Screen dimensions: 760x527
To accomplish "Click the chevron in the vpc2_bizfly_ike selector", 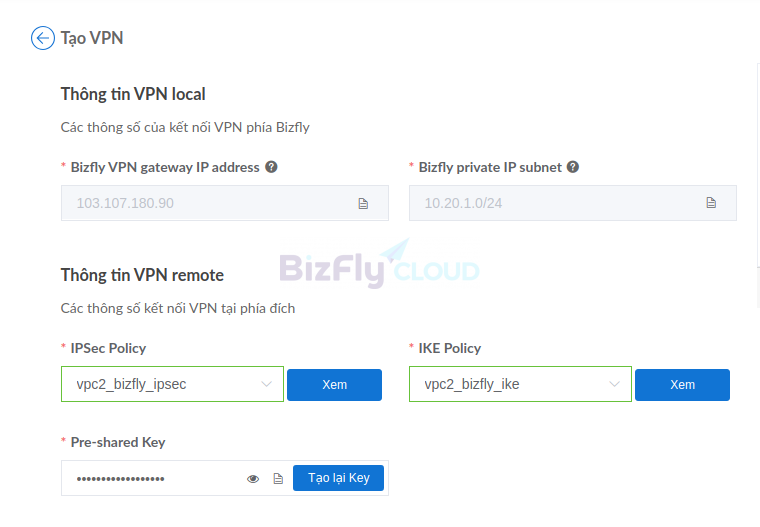I will click(x=614, y=384).
